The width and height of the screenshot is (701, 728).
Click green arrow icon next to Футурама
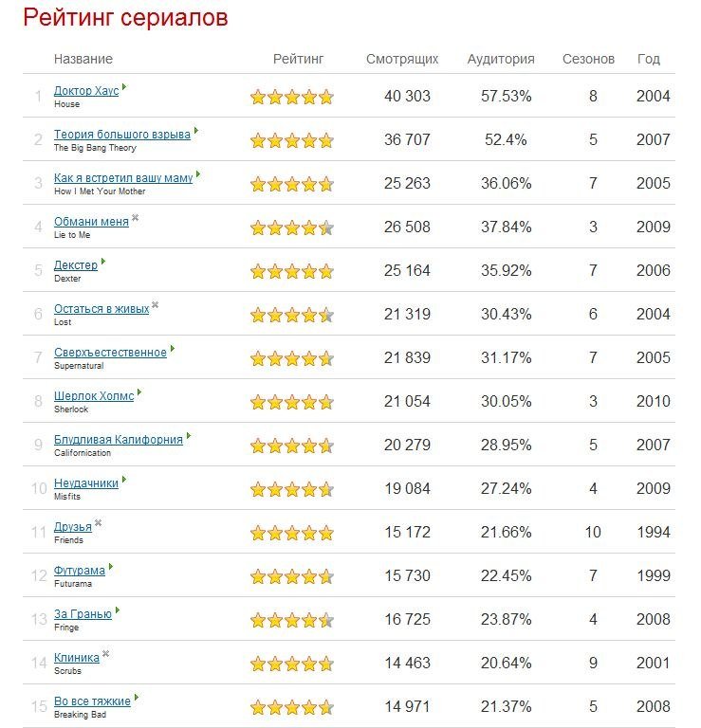tap(111, 567)
